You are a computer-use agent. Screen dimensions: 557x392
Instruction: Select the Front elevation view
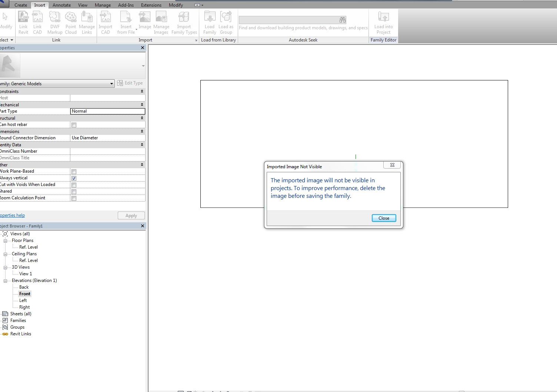tap(24, 293)
